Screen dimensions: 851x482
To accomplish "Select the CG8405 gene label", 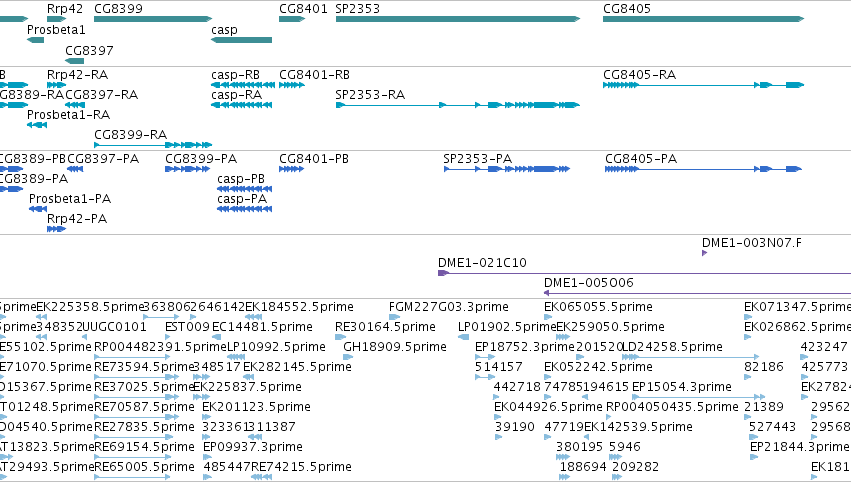I will point(627,9).
